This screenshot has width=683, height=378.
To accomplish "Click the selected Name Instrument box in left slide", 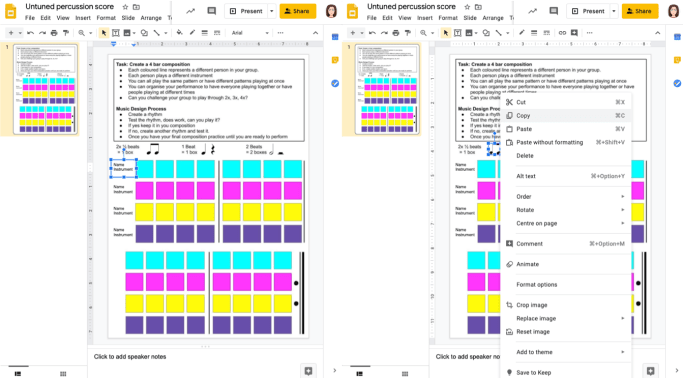I will pos(124,169).
